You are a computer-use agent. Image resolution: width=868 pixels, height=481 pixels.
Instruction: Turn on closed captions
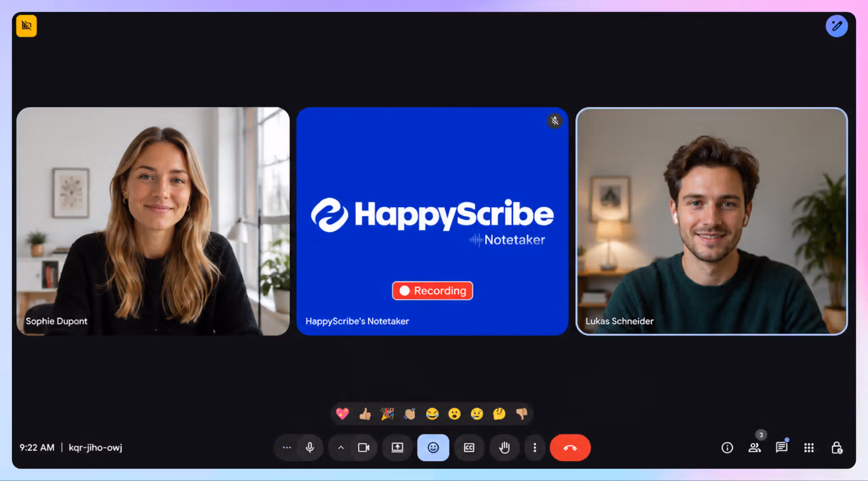point(469,447)
